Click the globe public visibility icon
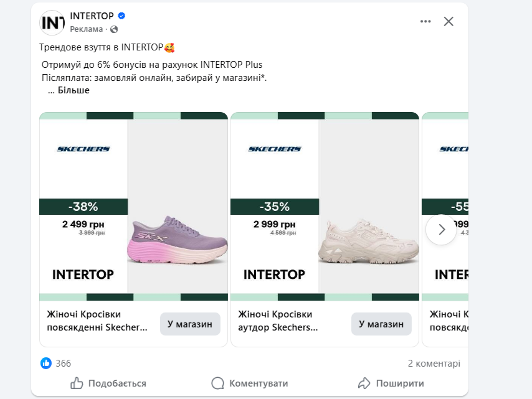Image resolution: width=532 pixels, height=399 pixels. (x=114, y=29)
